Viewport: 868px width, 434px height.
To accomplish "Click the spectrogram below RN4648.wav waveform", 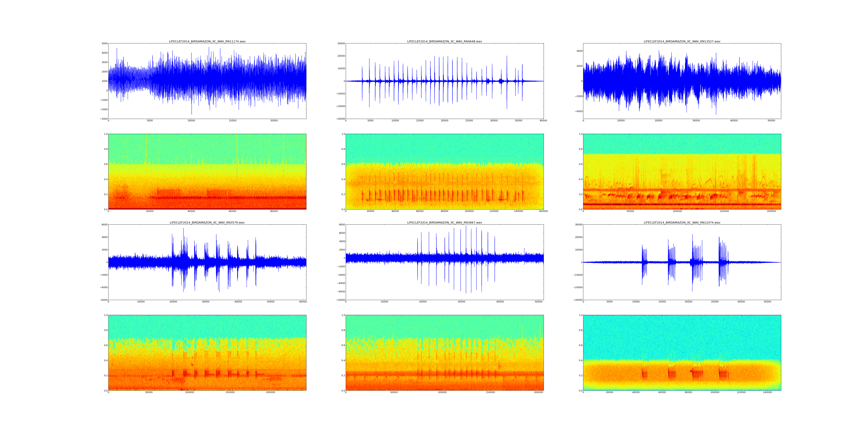I will point(444,172).
